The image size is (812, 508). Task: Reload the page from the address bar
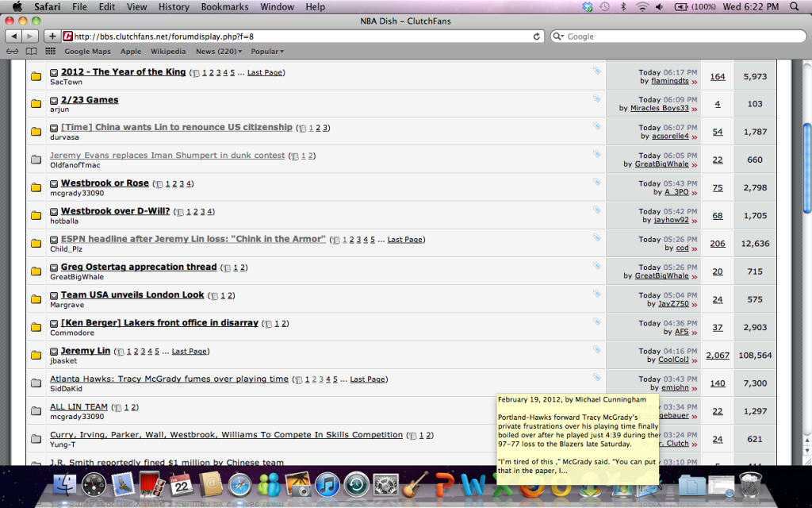537,37
